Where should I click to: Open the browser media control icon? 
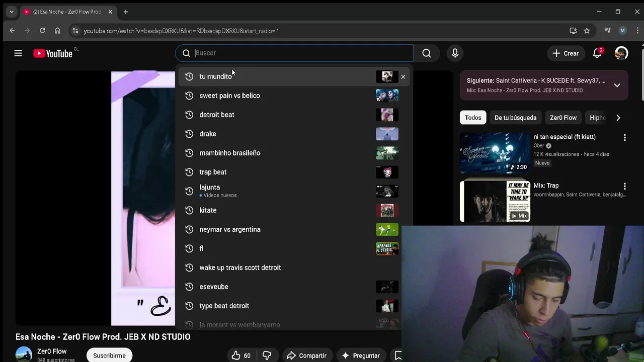coord(608,31)
